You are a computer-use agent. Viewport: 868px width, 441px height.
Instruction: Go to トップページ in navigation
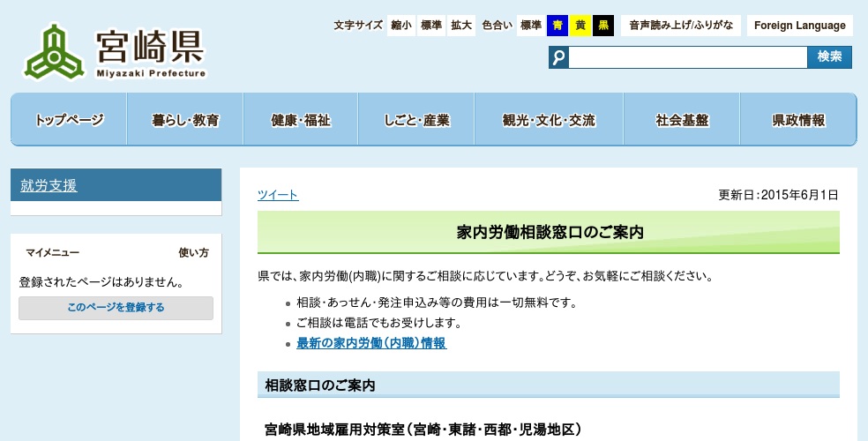tap(69, 120)
